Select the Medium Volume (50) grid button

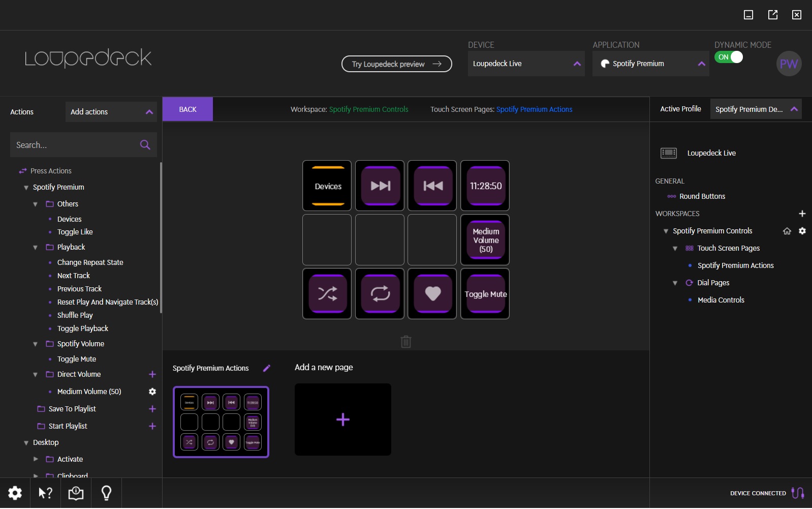tap(485, 239)
